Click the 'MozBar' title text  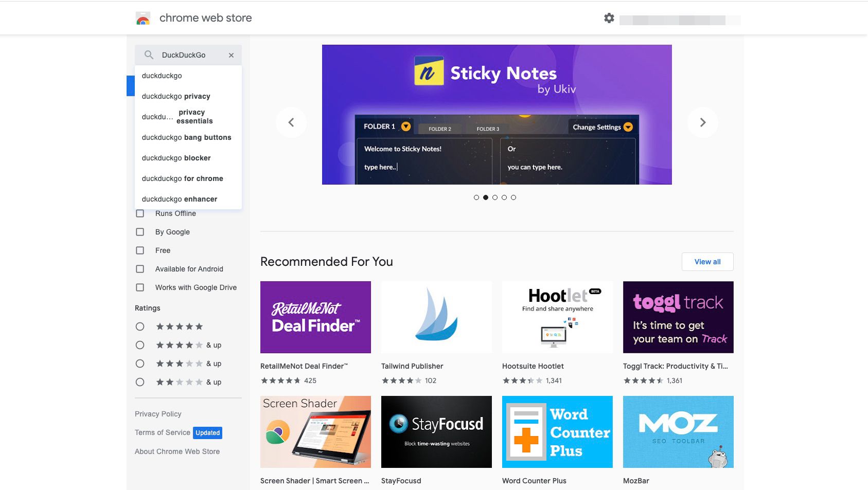coord(636,481)
